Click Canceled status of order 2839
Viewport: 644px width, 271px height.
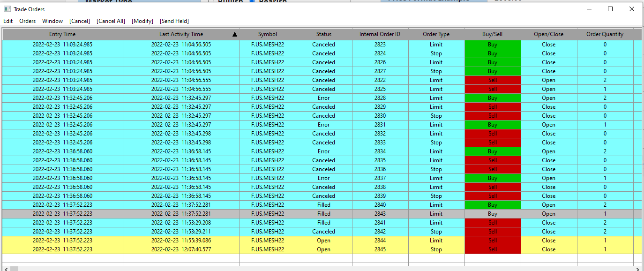[x=324, y=196]
